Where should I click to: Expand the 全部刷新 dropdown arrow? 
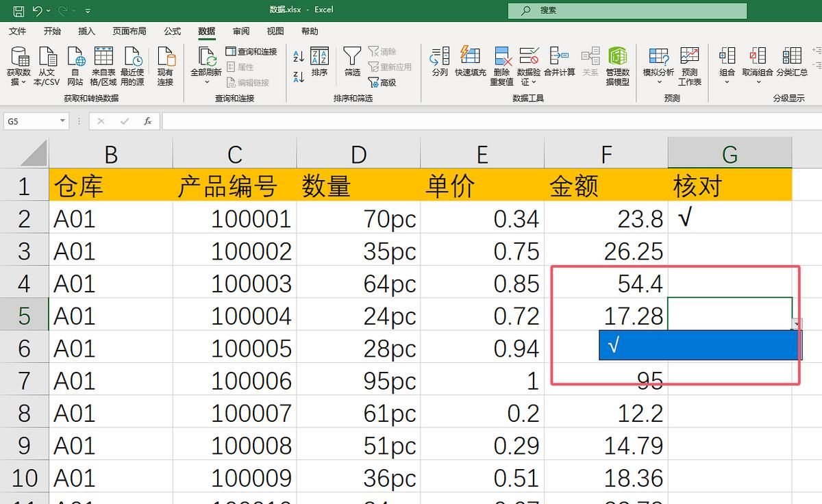tap(206, 82)
